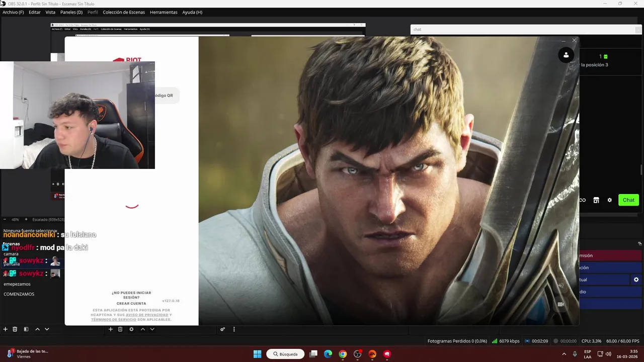Click the chat infinity loop icon
The height and width of the screenshot is (362, 644).
[583, 200]
